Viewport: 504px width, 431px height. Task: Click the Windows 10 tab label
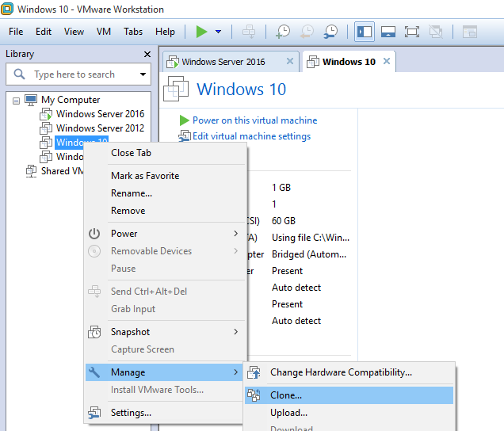point(349,62)
